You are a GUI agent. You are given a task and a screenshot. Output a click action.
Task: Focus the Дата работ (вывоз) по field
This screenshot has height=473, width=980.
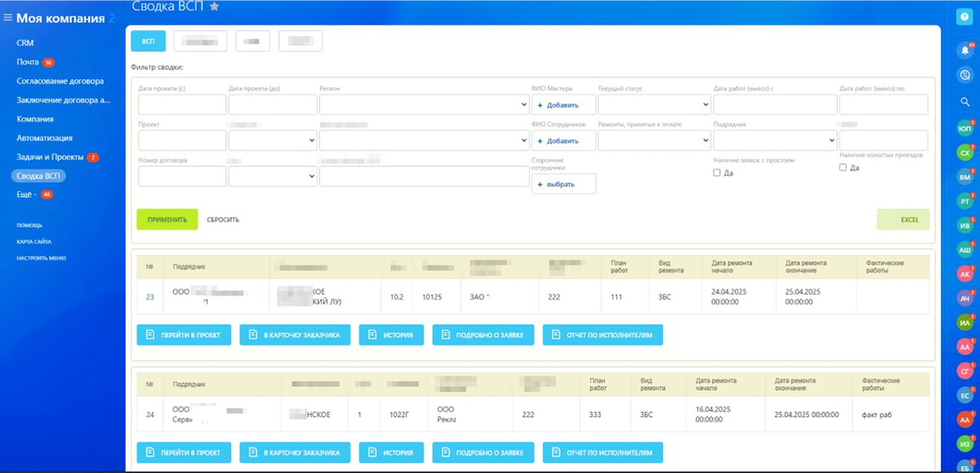pyautogui.click(x=884, y=105)
